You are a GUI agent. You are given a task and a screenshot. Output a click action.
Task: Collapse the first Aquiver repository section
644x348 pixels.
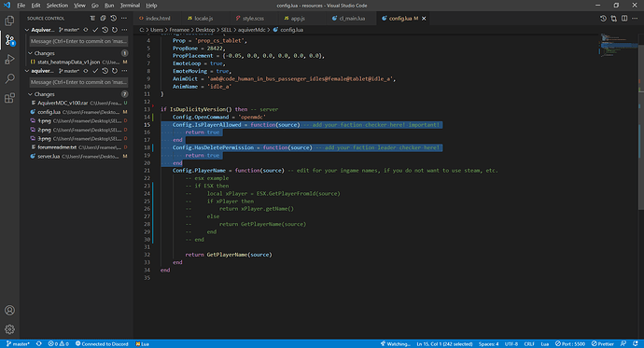pyautogui.click(x=27, y=30)
